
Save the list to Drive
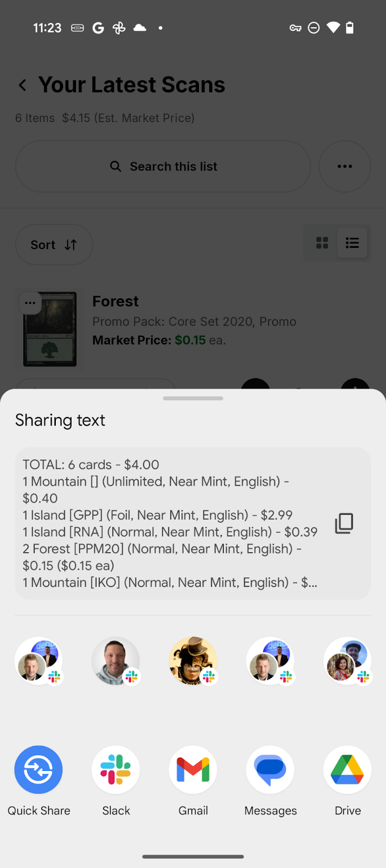[x=348, y=770]
